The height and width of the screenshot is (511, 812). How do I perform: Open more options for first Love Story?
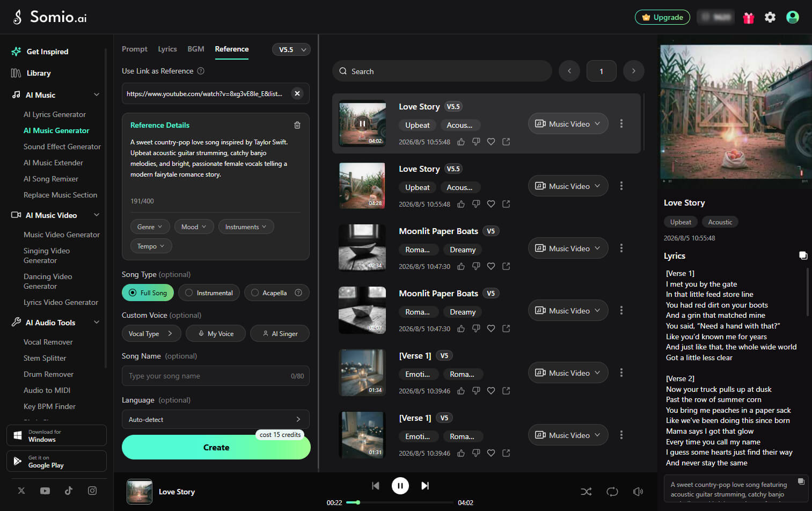[621, 123]
